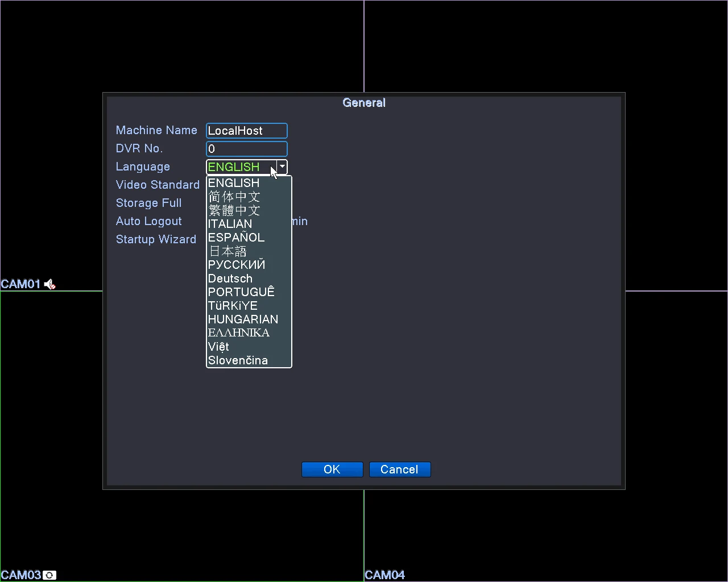Select PORTUGUÊ in the language list
The image size is (728, 582).
[249, 292]
